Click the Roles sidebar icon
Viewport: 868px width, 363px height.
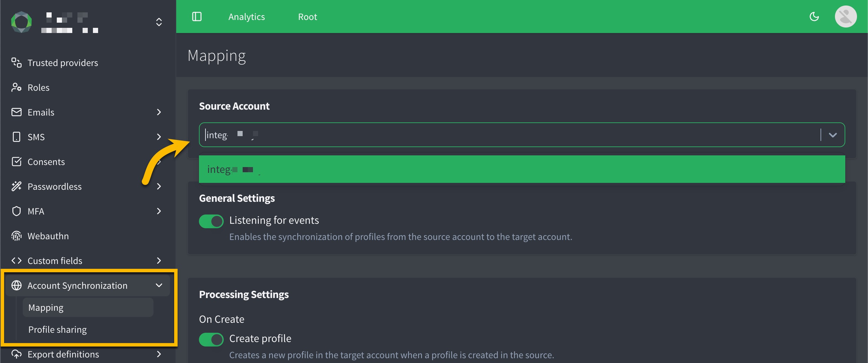tap(17, 87)
